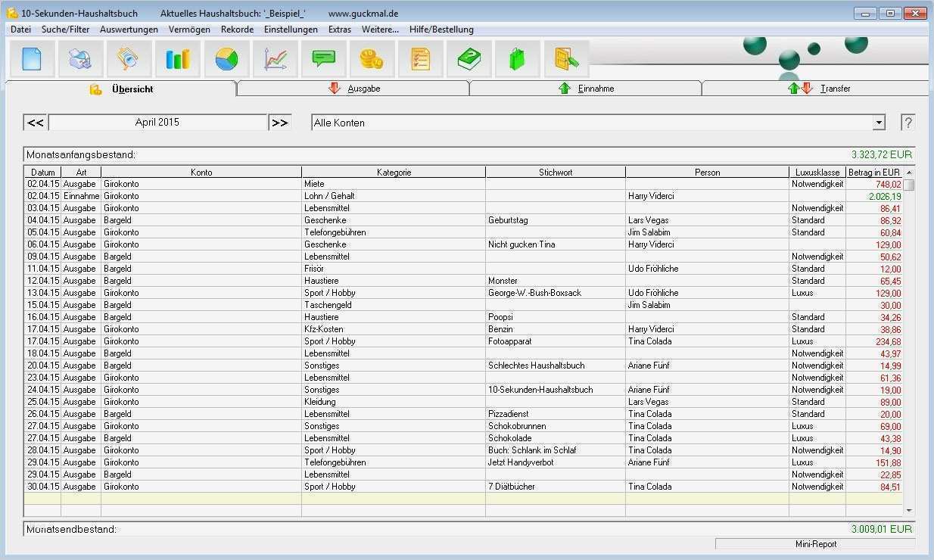Viewport: 934px width, 560px height.
Task: Click the Transfer tab arrows icon
Action: [797, 88]
